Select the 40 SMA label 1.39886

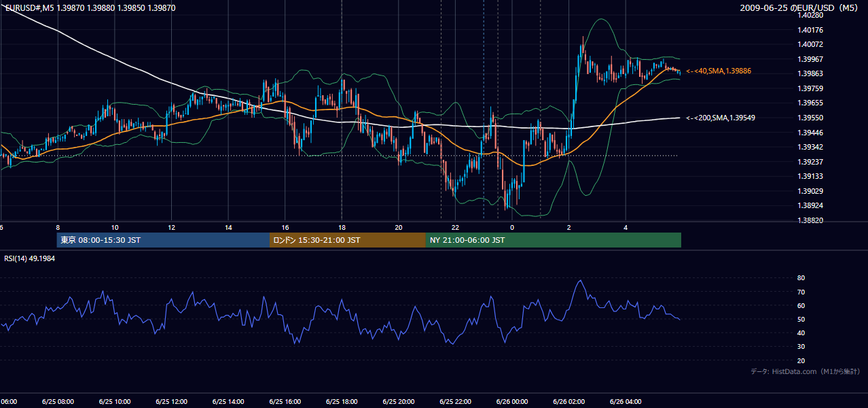coord(719,71)
